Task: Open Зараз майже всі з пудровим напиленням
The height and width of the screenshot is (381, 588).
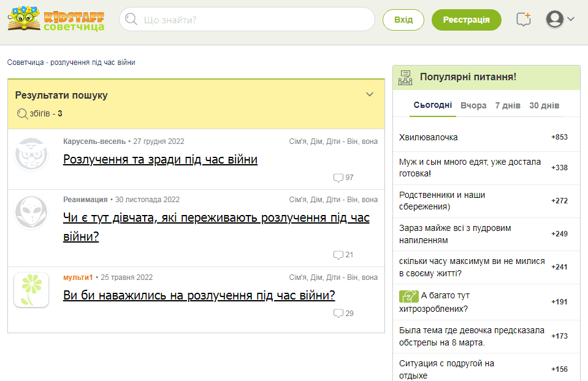Action: (x=455, y=234)
